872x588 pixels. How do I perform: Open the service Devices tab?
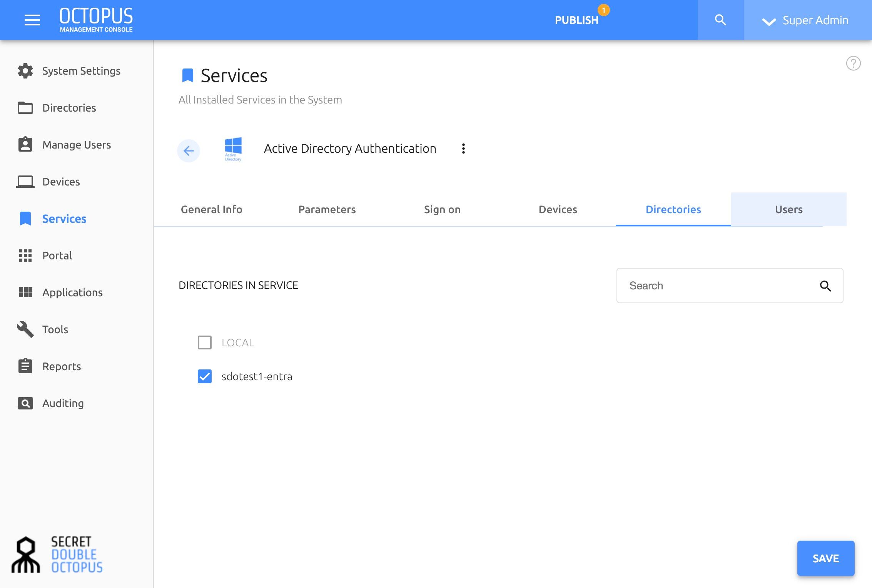[558, 209]
